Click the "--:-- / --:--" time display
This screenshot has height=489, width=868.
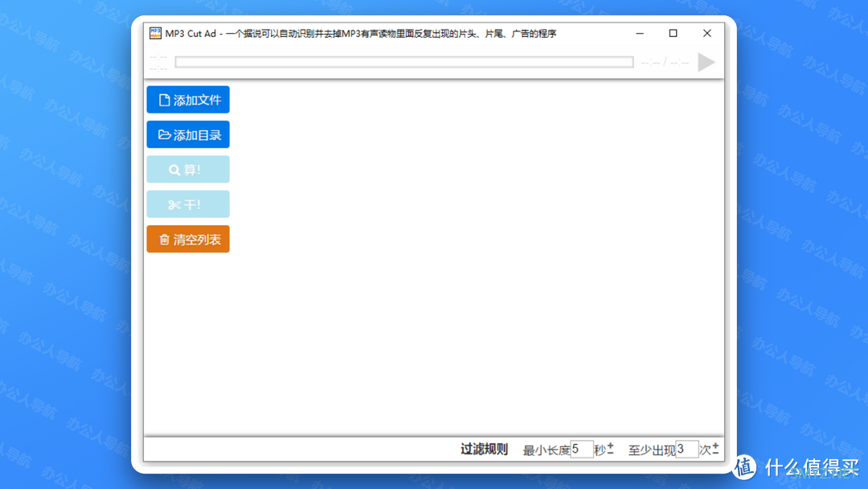[665, 63]
